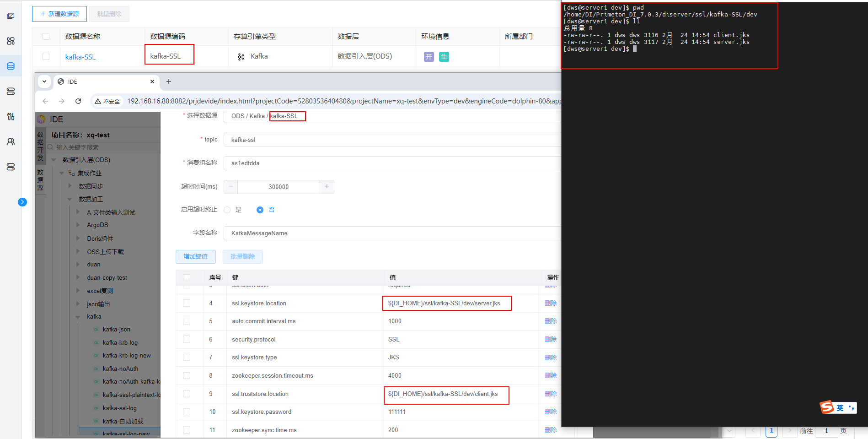The height and width of the screenshot is (439, 868).
Task: Open the kafka-json job in tree
Action: tap(117, 329)
